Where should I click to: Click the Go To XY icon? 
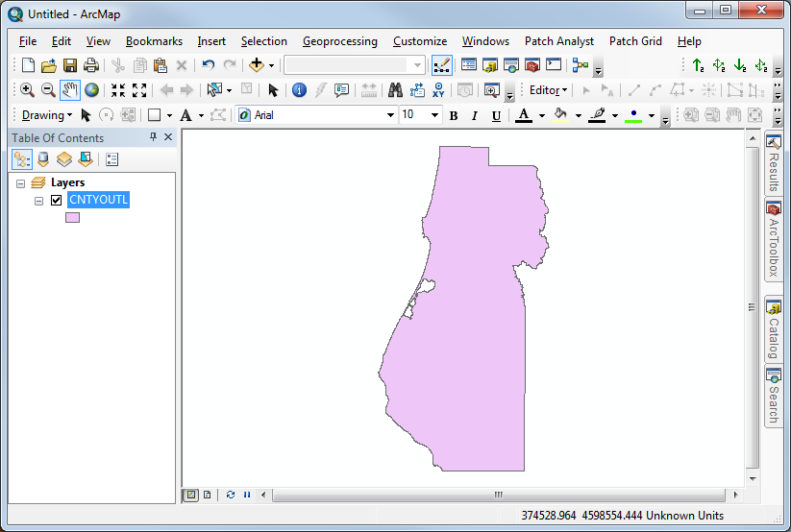point(438,90)
